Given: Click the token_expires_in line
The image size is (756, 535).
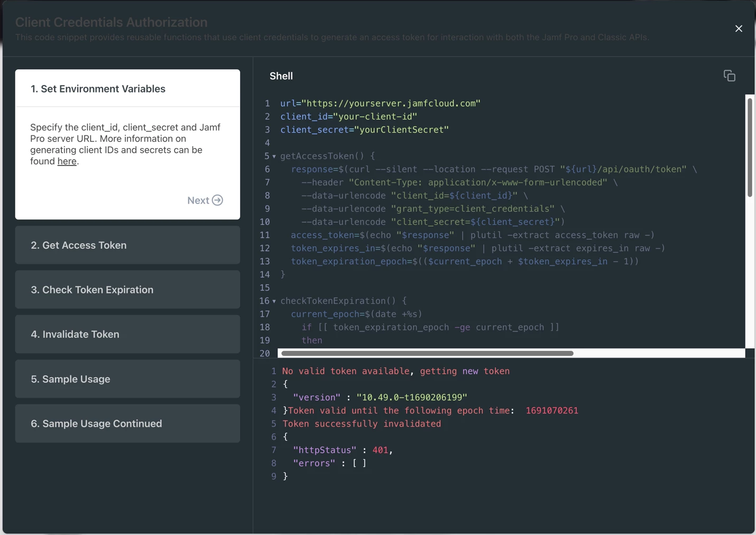Looking at the screenshot, I should pos(478,248).
